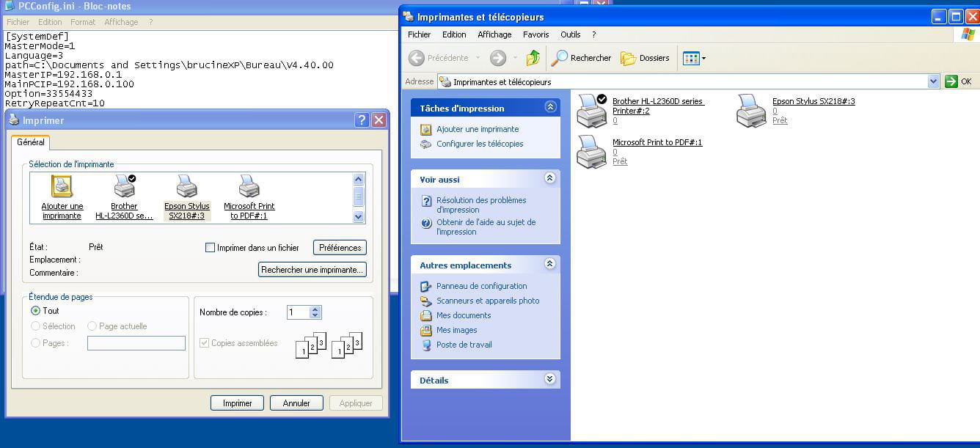Image resolution: width=980 pixels, height=448 pixels.
Task: Open the forward history dropdown arrow
Action: [515, 58]
